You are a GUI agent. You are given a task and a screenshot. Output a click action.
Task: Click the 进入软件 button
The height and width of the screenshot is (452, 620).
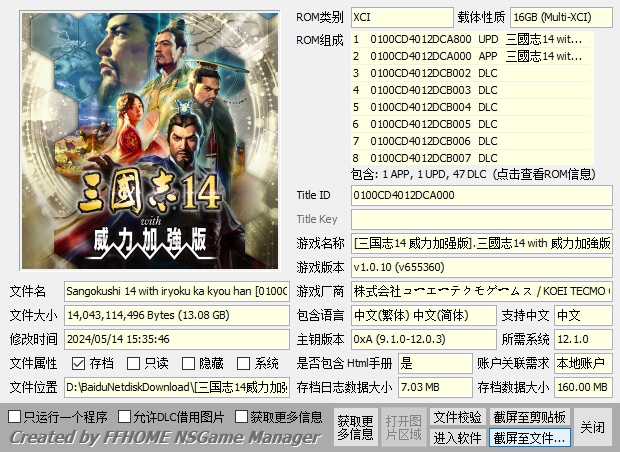click(x=457, y=438)
